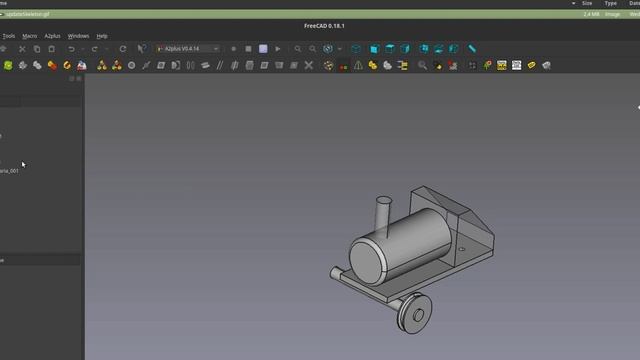The width and height of the screenshot is (640, 360).
Task: Click the column dropdown arrow beside Size
Action: [x=573, y=3]
